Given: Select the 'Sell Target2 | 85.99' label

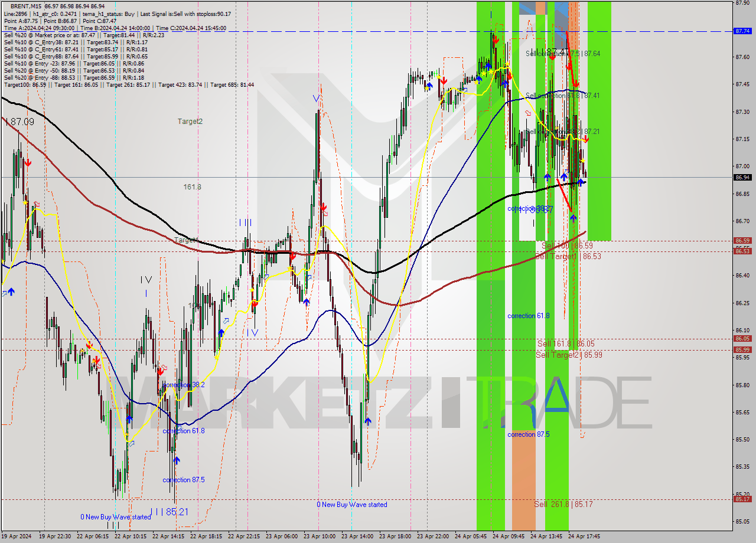Looking at the screenshot, I should 569,354.
